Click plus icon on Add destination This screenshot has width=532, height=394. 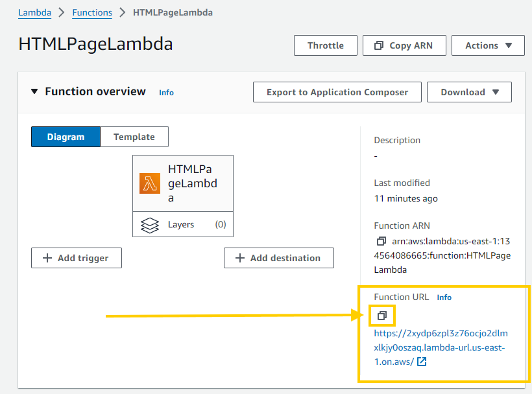240,258
